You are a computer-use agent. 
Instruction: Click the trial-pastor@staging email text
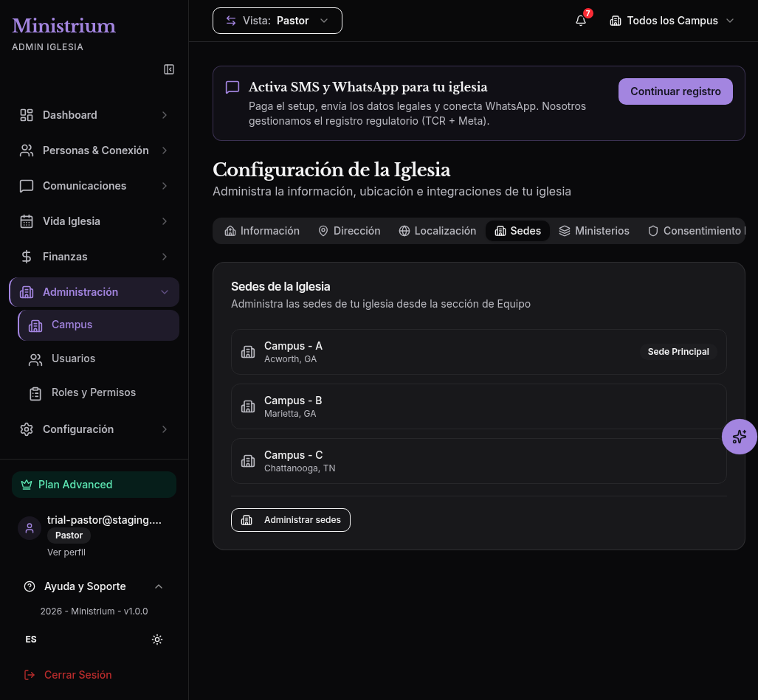104,520
